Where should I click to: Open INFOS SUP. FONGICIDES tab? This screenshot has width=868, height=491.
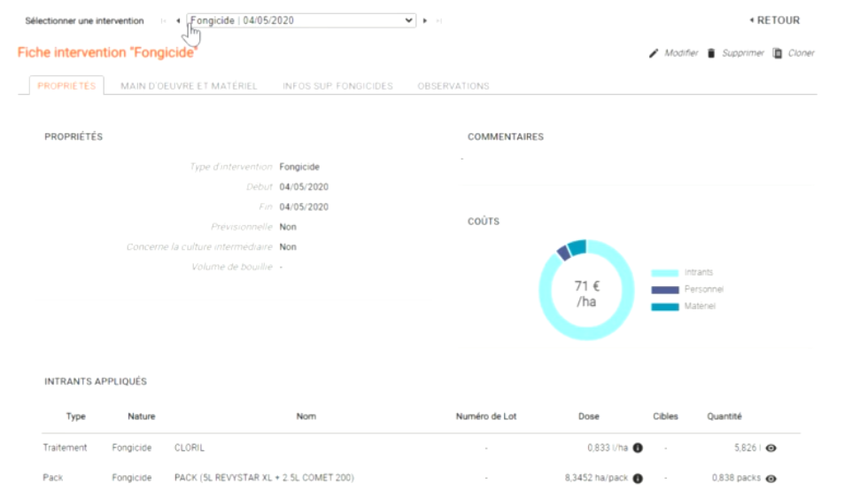click(337, 86)
